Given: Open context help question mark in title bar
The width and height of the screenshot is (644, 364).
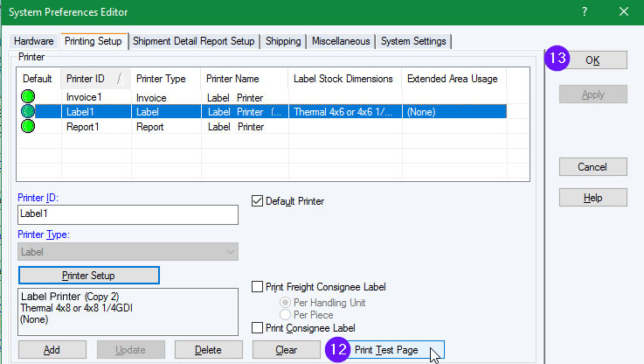Looking at the screenshot, I should (x=585, y=11).
